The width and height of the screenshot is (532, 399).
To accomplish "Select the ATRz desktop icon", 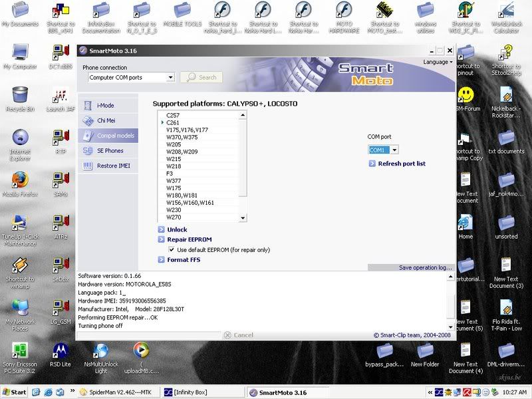I will tap(61, 227).
